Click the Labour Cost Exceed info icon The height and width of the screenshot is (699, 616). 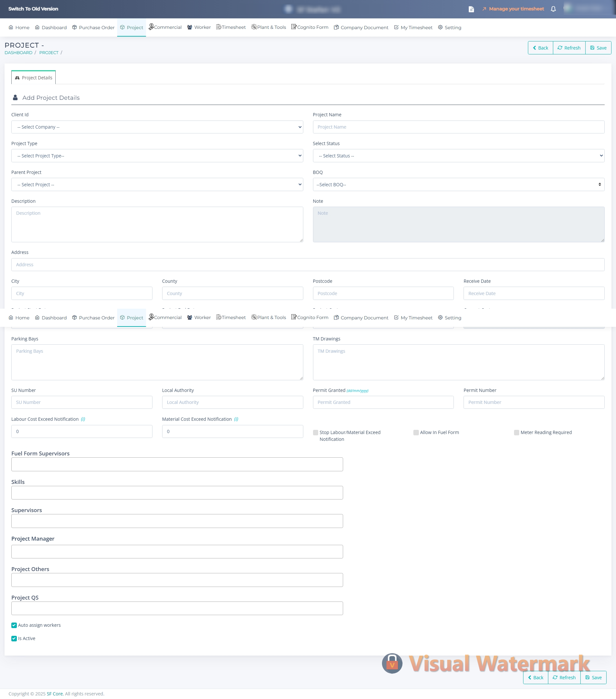click(83, 419)
